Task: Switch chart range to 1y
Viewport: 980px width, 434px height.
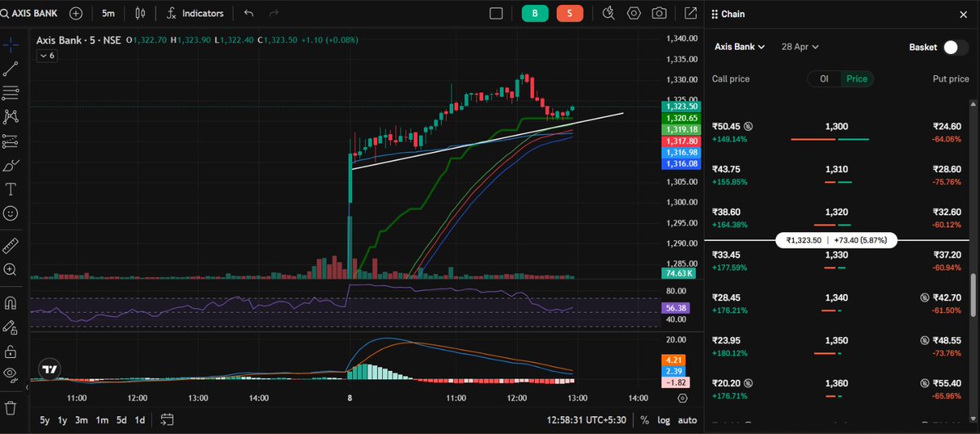Action: (x=63, y=420)
